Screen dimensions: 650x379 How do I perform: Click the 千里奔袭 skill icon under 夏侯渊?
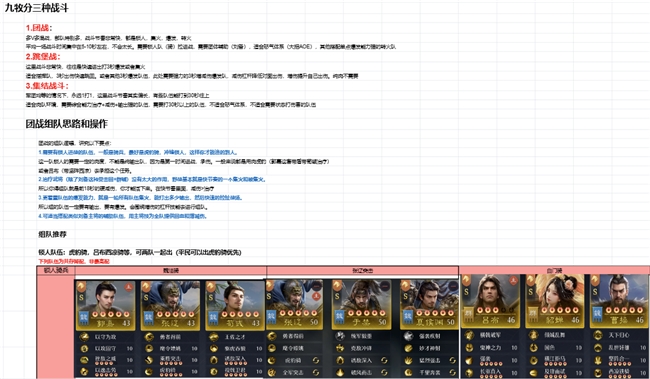(408, 372)
